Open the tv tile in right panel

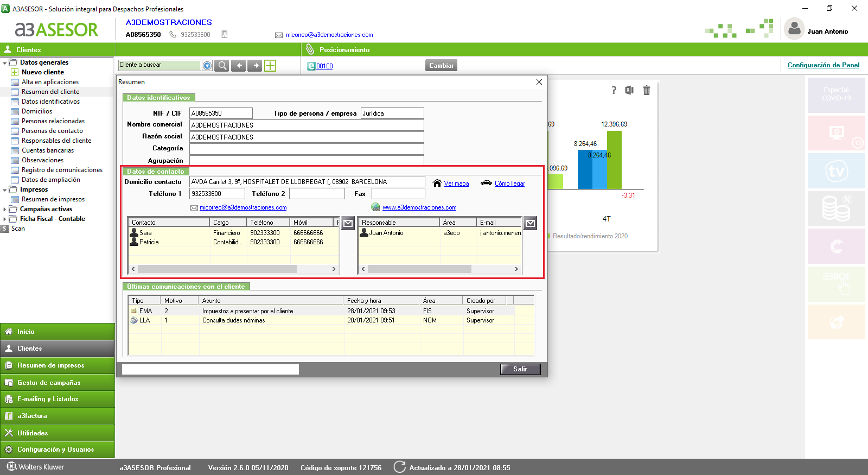(836, 170)
